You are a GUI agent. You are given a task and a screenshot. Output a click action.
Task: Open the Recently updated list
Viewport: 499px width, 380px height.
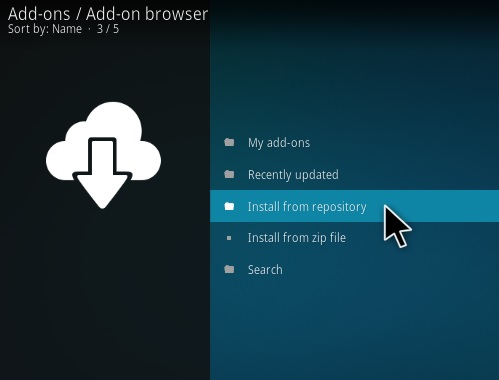point(354,175)
